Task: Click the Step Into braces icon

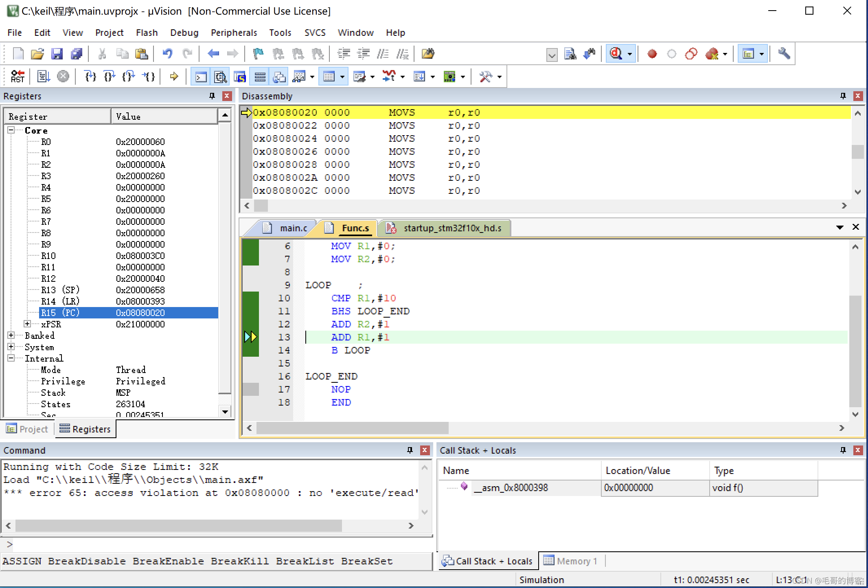Action: 90,77
